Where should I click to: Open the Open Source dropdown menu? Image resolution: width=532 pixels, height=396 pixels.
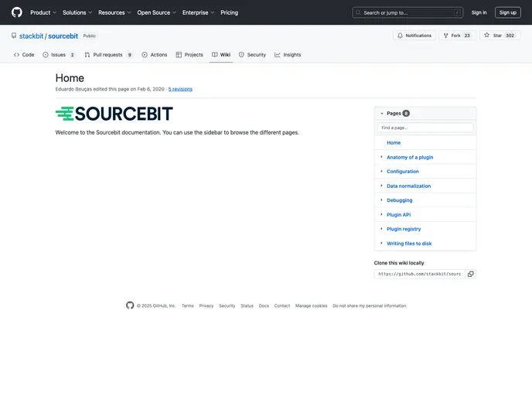click(x=156, y=12)
